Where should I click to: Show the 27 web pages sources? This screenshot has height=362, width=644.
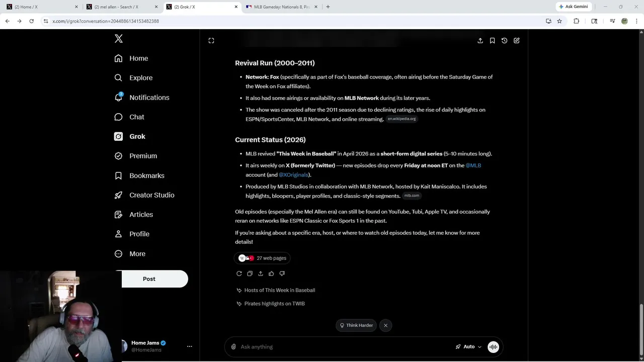tap(263, 258)
